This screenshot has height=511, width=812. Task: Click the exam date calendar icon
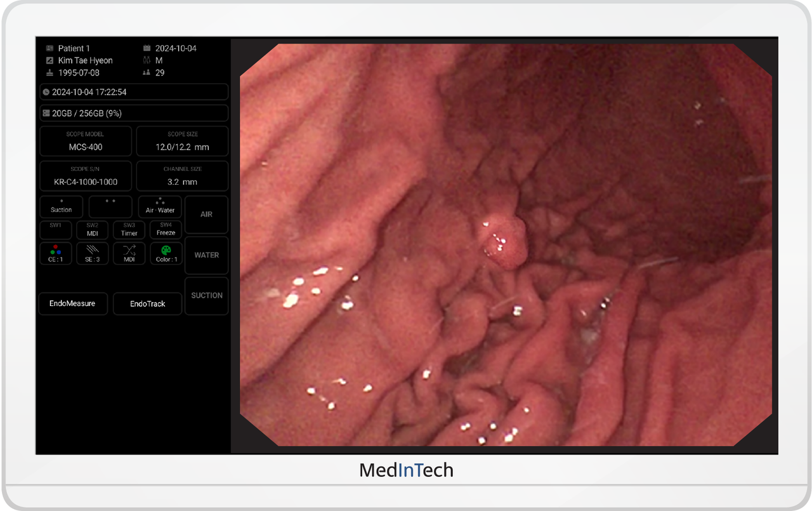[147, 48]
